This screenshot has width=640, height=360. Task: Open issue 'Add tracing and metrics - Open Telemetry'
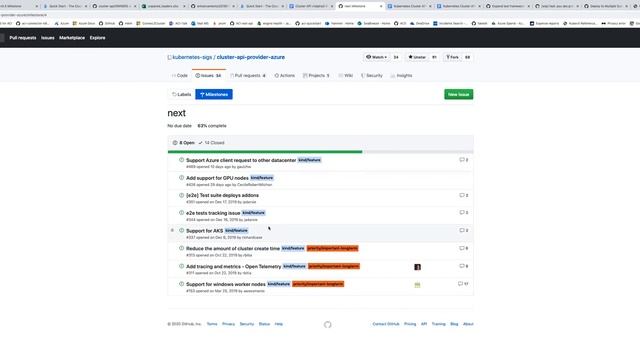click(233, 267)
